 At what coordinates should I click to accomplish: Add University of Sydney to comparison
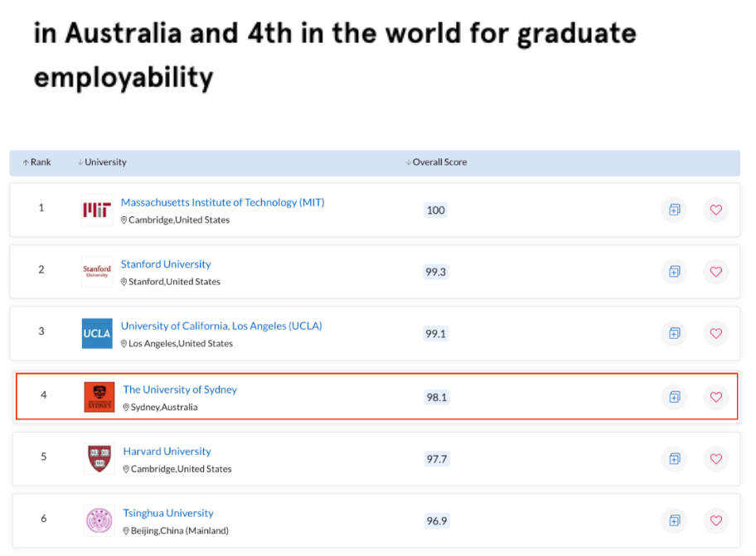click(674, 397)
